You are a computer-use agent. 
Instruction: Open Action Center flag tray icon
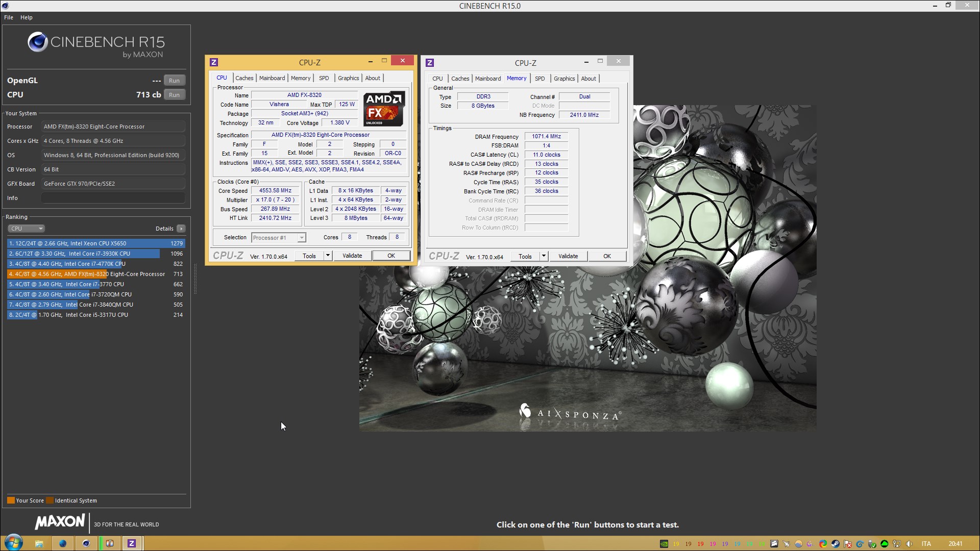pos(848,544)
